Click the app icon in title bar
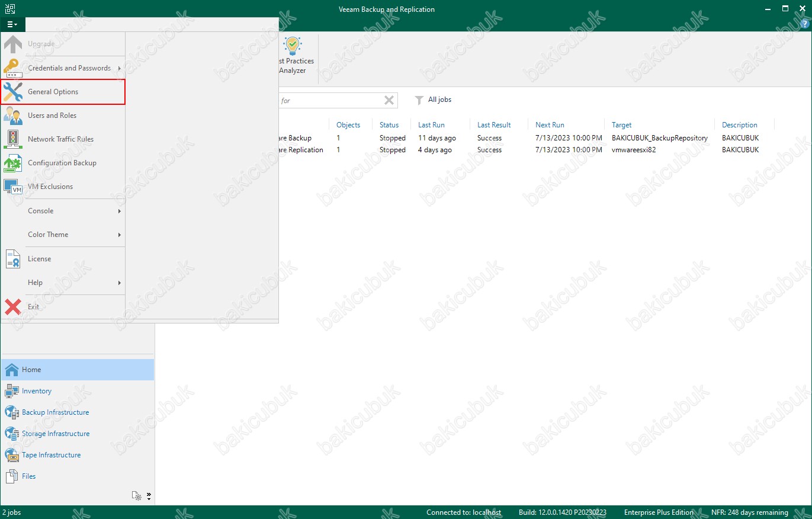 pyautogui.click(x=9, y=9)
